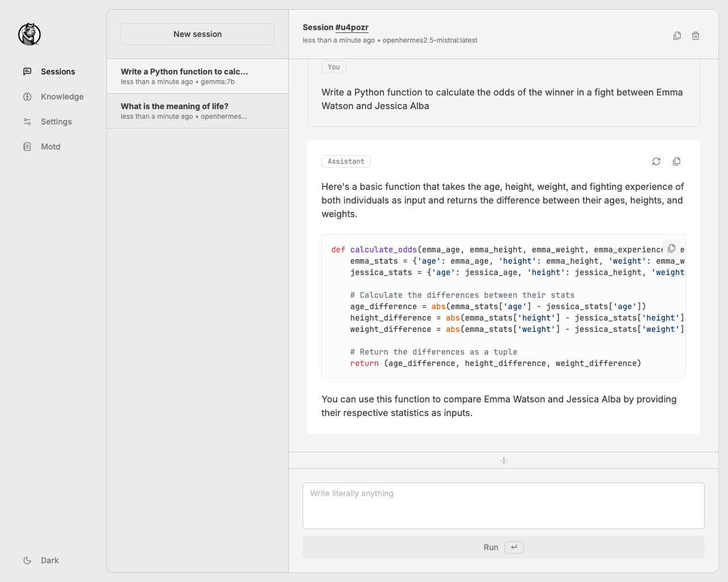Click 'gemma:7b' session subtitle

(x=218, y=82)
